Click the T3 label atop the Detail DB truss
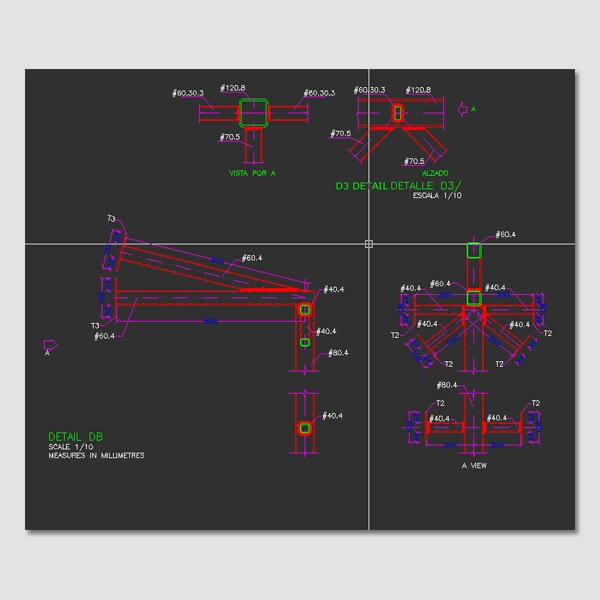Viewport: 600px width, 600px height. [x=112, y=218]
